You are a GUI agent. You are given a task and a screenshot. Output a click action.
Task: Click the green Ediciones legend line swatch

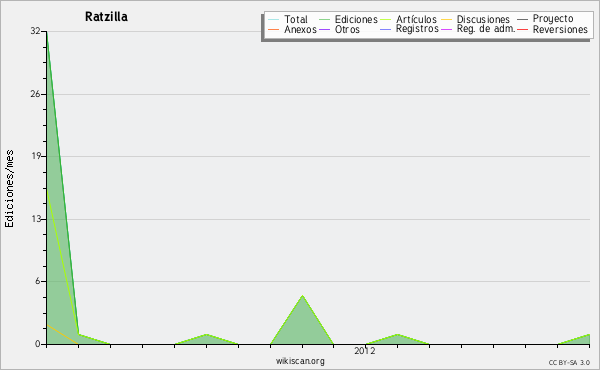click(324, 20)
